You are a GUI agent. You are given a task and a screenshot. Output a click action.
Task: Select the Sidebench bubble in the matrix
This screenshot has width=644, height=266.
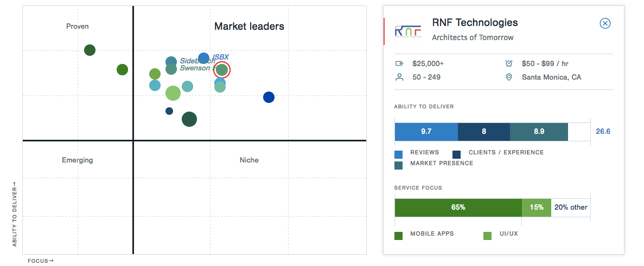tap(171, 62)
